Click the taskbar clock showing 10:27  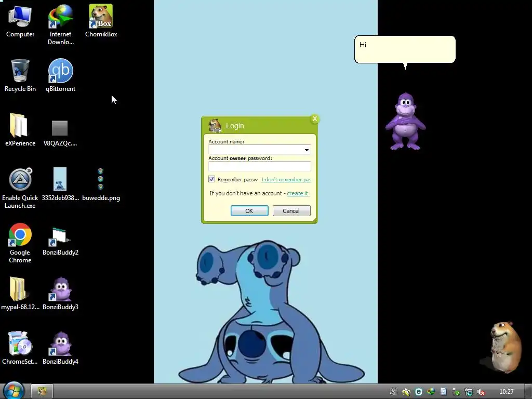[506, 392]
